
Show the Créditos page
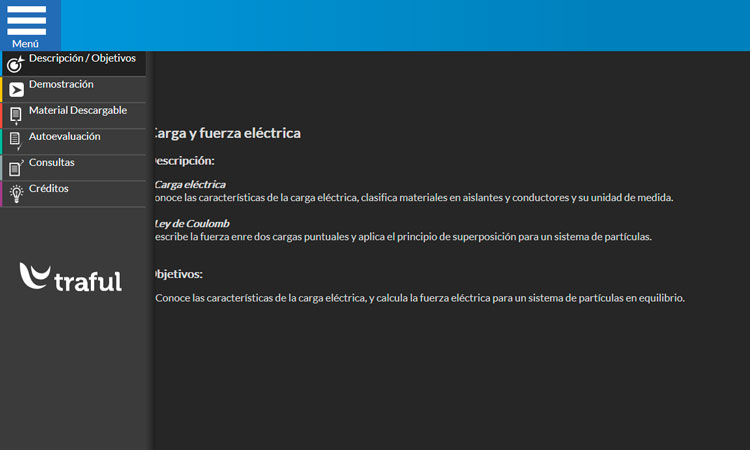[49, 189]
